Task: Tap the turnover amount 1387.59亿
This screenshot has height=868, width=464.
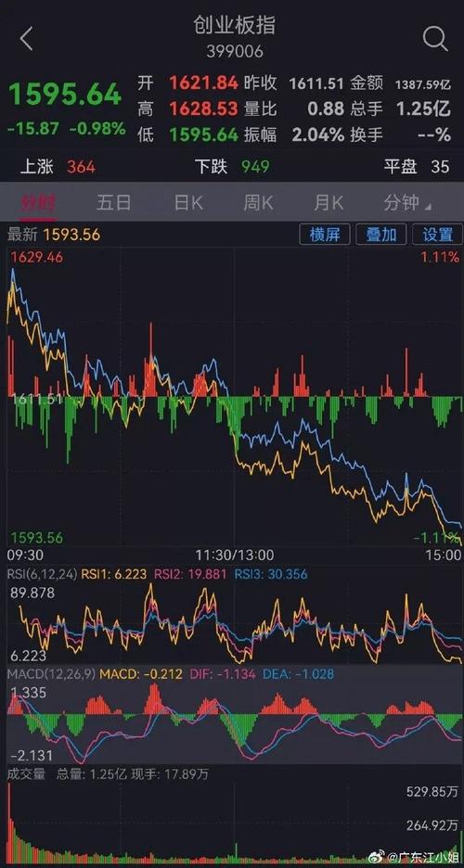Action: tap(423, 84)
